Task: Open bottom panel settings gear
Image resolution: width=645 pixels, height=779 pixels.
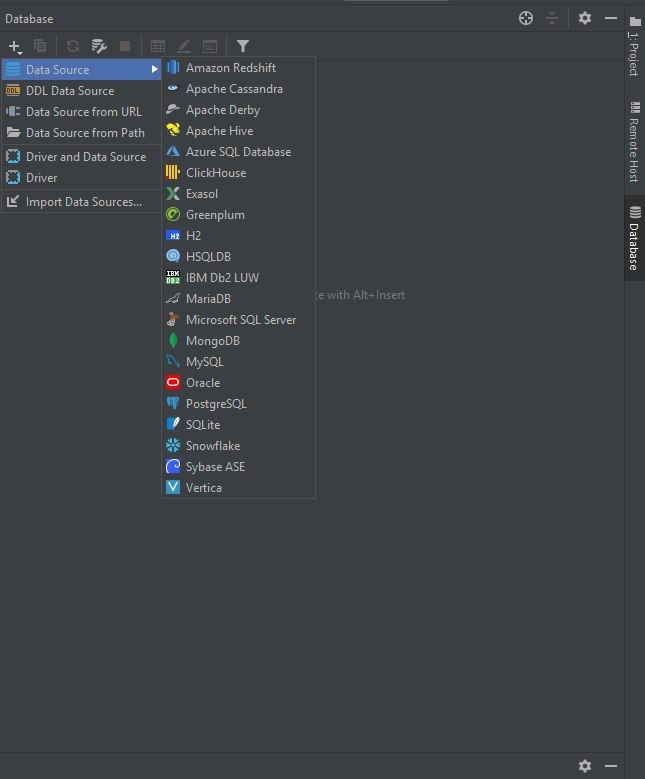Action: coord(585,766)
